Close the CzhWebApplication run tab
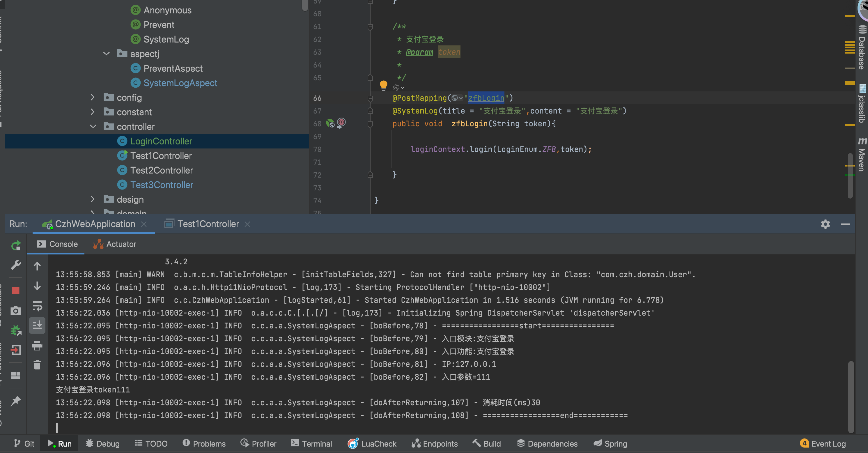The image size is (868, 453). [x=144, y=224]
